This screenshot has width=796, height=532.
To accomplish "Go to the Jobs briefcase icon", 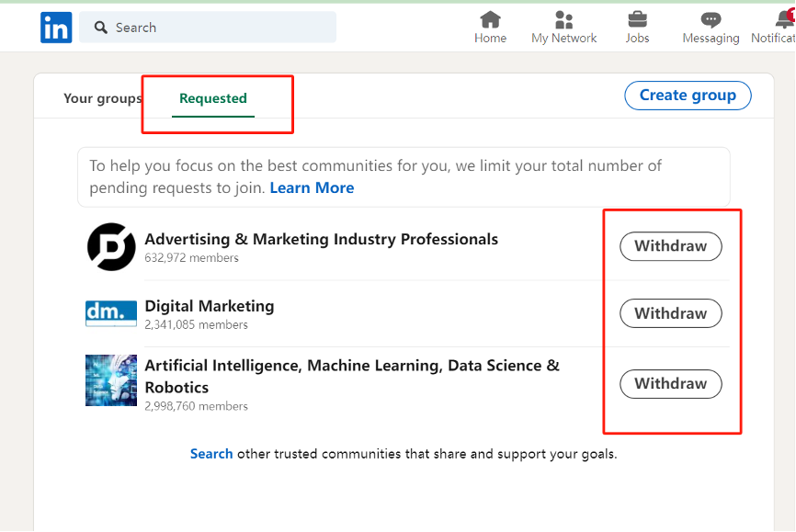I will point(637,20).
